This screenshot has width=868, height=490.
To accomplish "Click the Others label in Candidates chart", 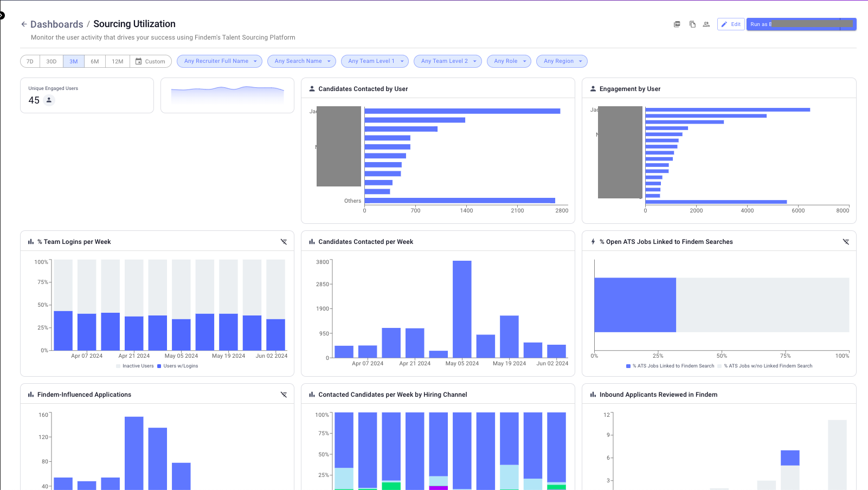I will [x=352, y=201].
